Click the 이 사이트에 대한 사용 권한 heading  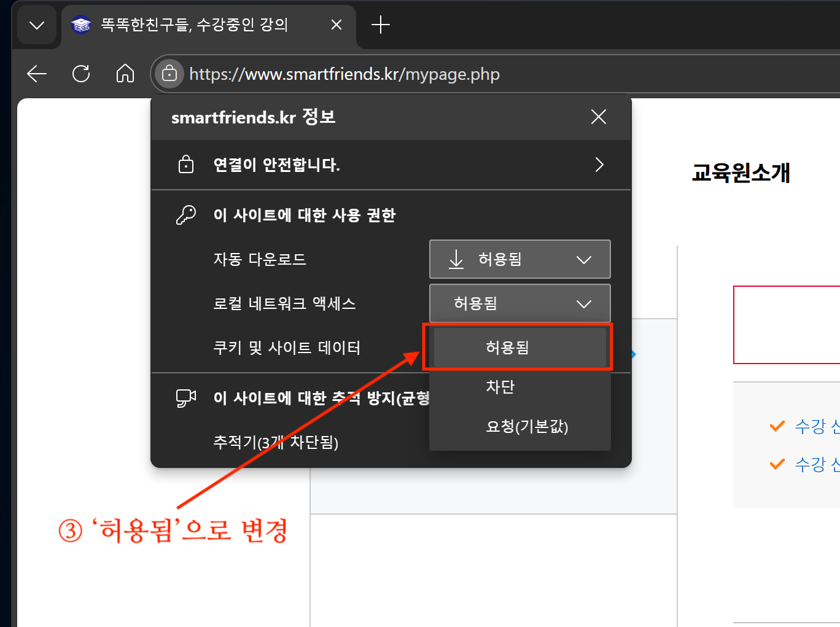(x=304, y=215)
